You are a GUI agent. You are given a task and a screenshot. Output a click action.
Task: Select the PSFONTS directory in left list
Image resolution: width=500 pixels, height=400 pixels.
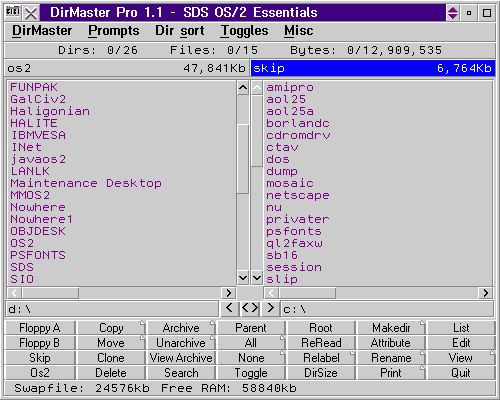pos(38,255)
